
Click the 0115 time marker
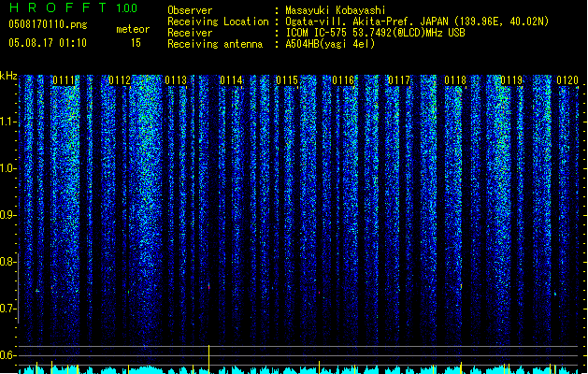pos(287,80)
